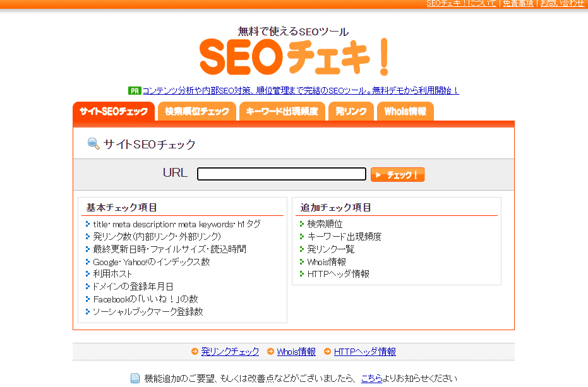Click the orange arrow icon before Whois情報 link

click(270, 352)
